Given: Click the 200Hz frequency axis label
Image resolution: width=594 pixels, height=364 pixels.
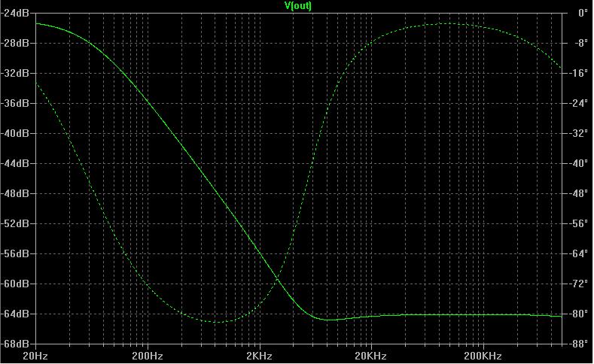Looking at the screenshot, I should coord(148,356).
